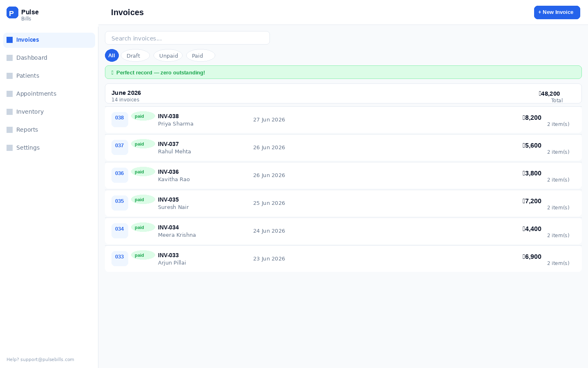Focus the Search invoices field
The image size is (588, 368).
point(187,38)
